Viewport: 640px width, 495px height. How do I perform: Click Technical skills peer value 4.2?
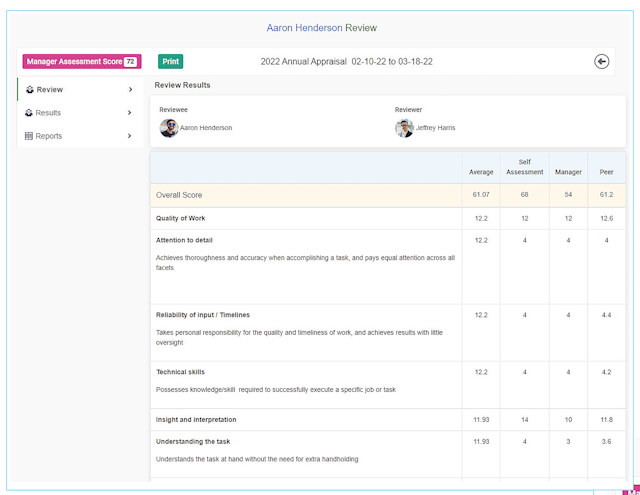(x=607, y=372)
